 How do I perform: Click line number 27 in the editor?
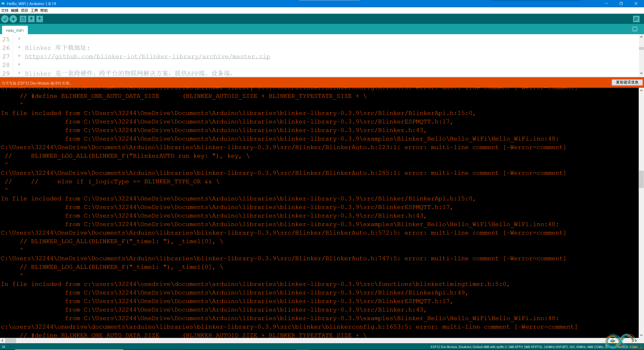pyautogui.click(x=6, y=57)
